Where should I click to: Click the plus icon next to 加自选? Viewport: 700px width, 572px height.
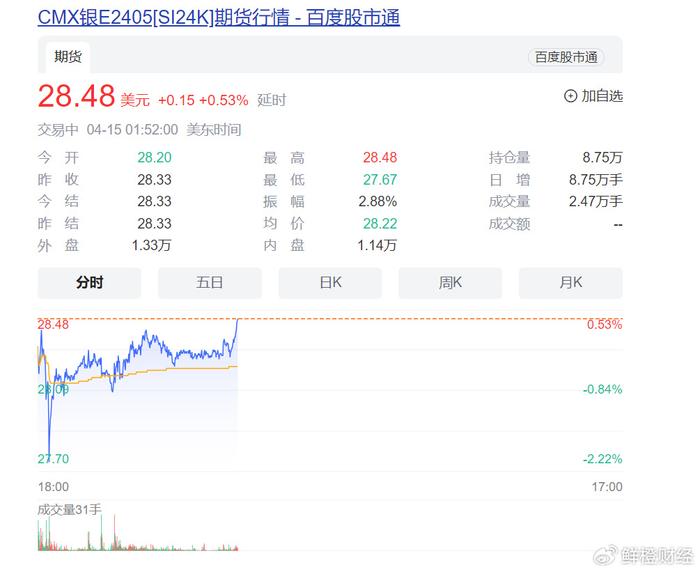point(570,96)
